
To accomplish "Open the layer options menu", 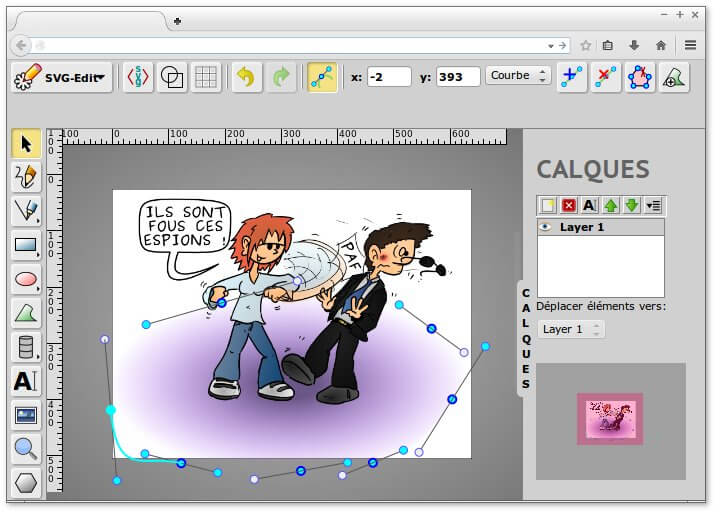I will (654, 205).
